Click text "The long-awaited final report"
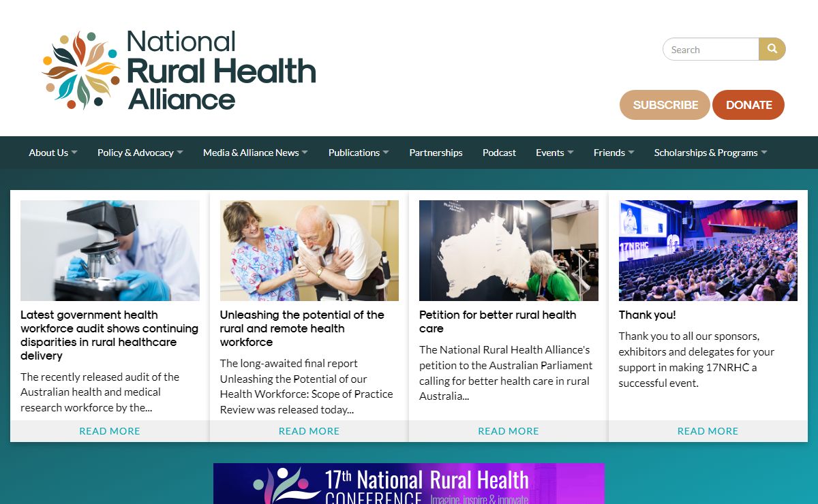The width and height of the screenshot is (818, 504). point(289,363)
